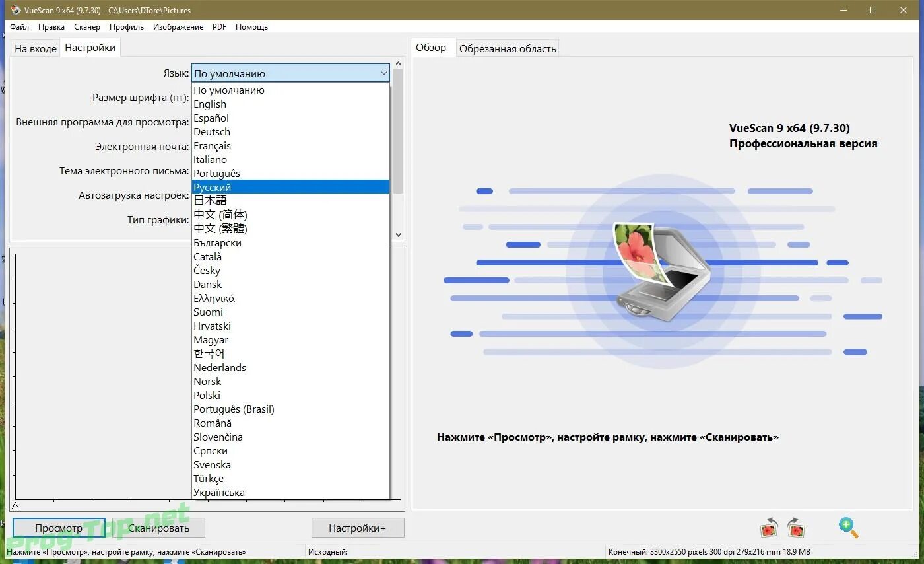Image resolution: width=924 pixels, height=564 pixels.
Task: Select Slovenčina from the language list
Action: 290,437
